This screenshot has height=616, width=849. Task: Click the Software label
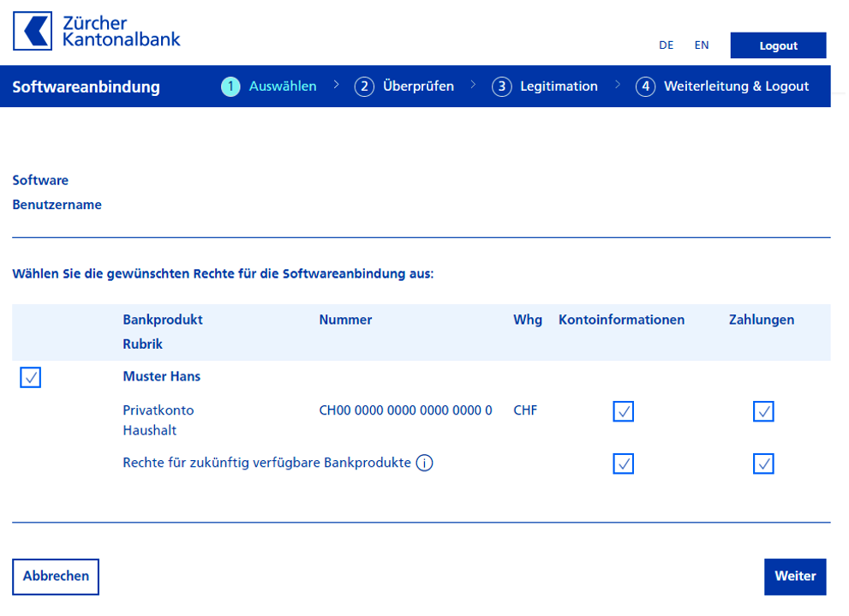coord(40,180)
